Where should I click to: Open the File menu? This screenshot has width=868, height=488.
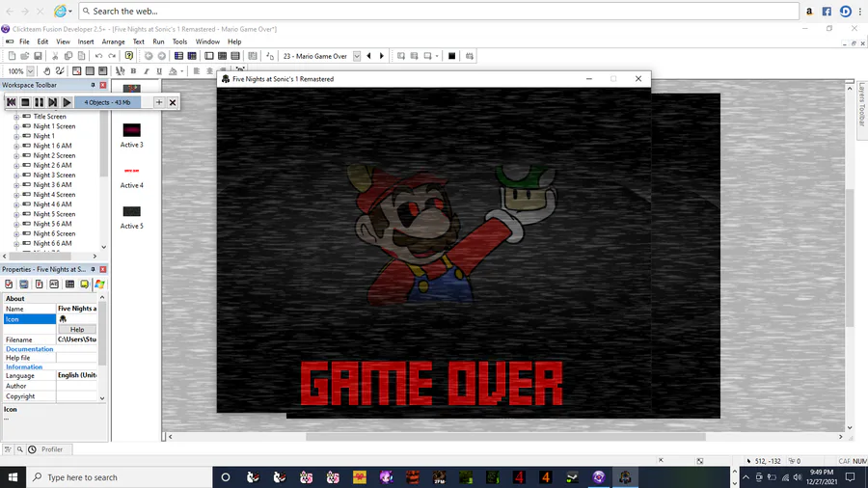(x=24, y=41)
